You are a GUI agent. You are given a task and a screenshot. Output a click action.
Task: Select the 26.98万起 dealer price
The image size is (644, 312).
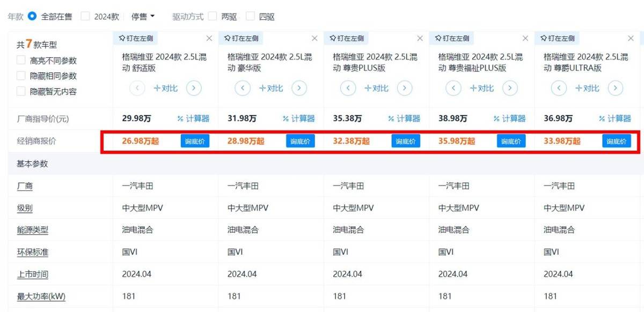tap(140, 141)
